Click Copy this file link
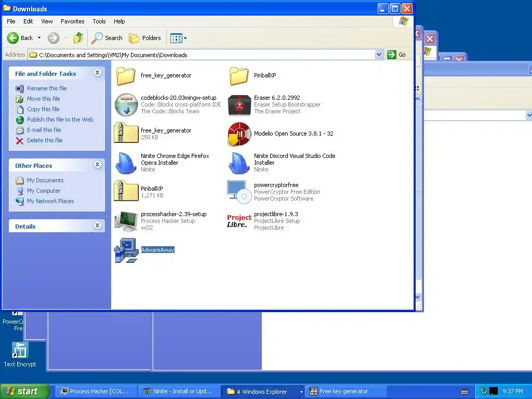Screen dimensions: 532x399 pos(43,109)
